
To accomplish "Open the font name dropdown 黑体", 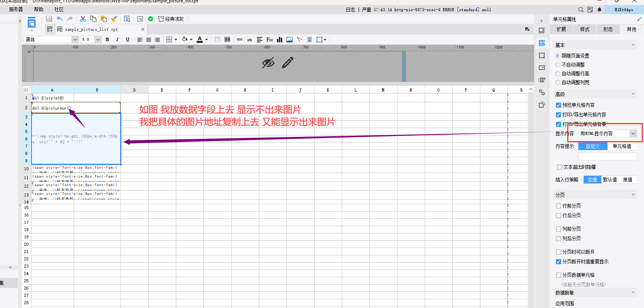I will pos(75,40).
